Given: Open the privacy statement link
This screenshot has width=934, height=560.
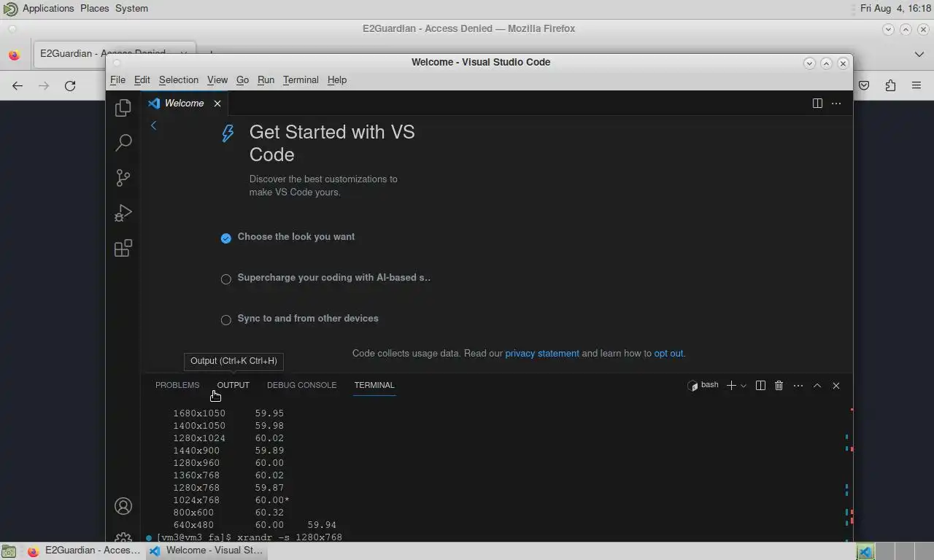Looking at the screenshot, I should tap(541, 354).
